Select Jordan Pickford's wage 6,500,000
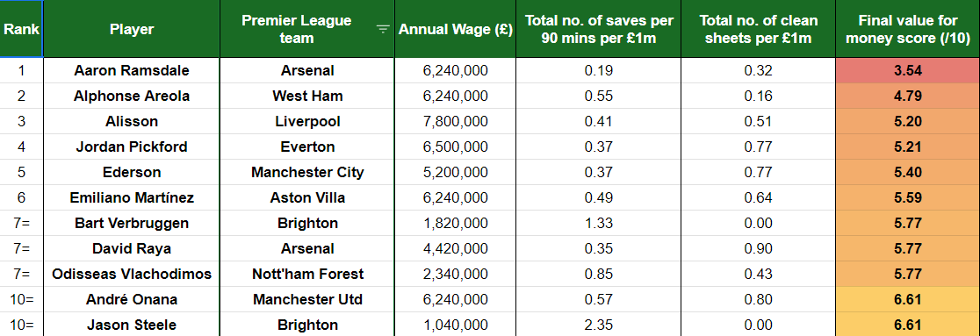Image resolution: width=980 pixels, height=336 pixels. (456, 147)
